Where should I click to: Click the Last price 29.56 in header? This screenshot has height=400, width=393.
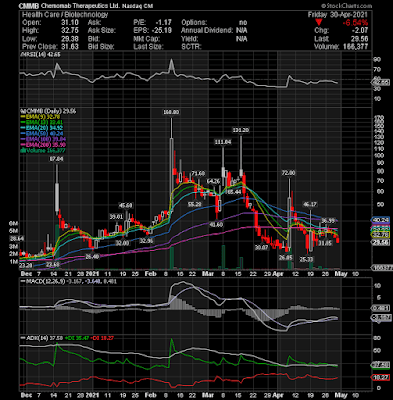pyautogui.click(x=359, y=39)
